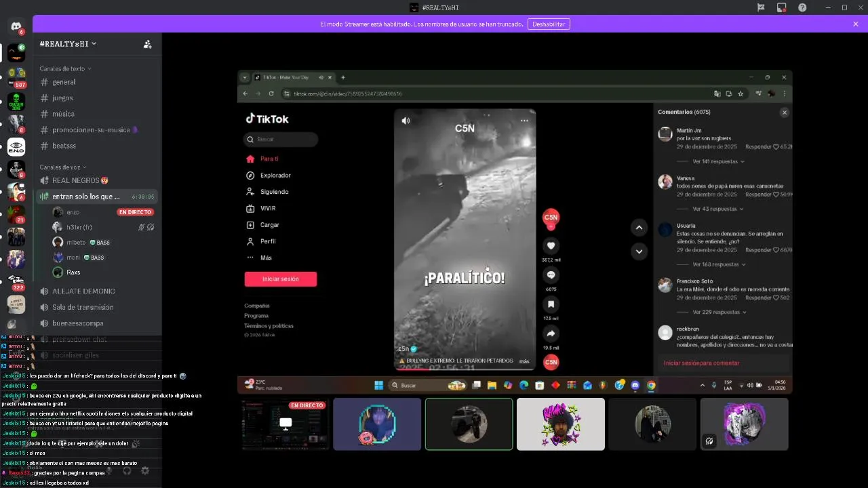The width and height of the screenshot is (868, 488).
Task: Expand Ver 168 respuestas replies
Action: [x=719, y=265]
